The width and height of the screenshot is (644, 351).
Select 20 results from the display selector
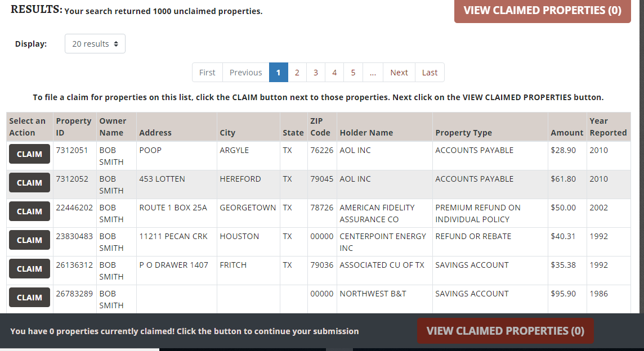pos(95,43)
